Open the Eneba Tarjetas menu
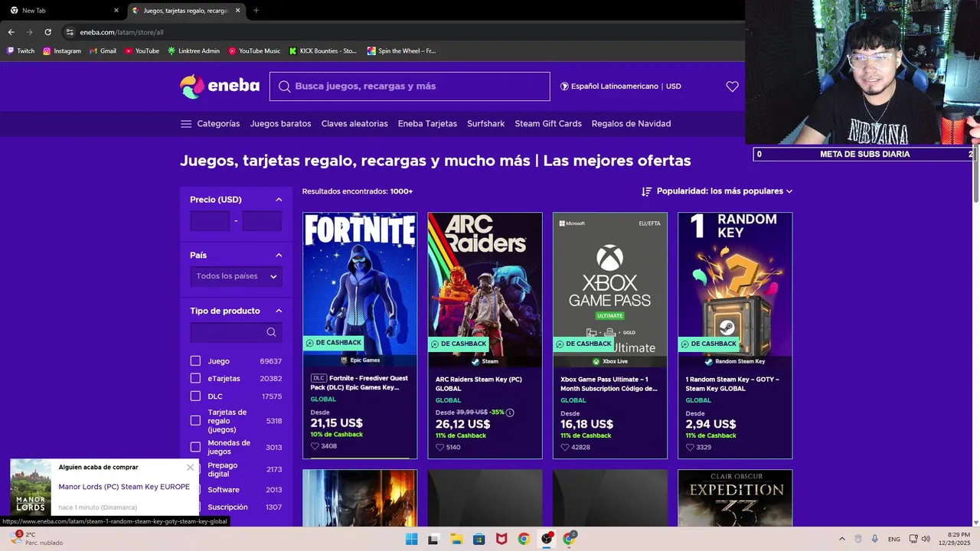The image size is (980, 551). click(x=427, y=124)
